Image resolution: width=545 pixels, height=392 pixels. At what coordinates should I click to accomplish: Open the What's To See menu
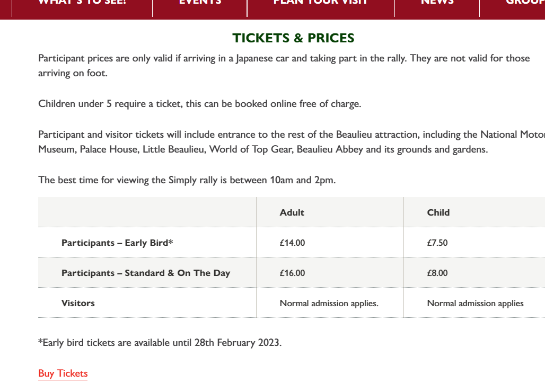[x=82, y=3]
